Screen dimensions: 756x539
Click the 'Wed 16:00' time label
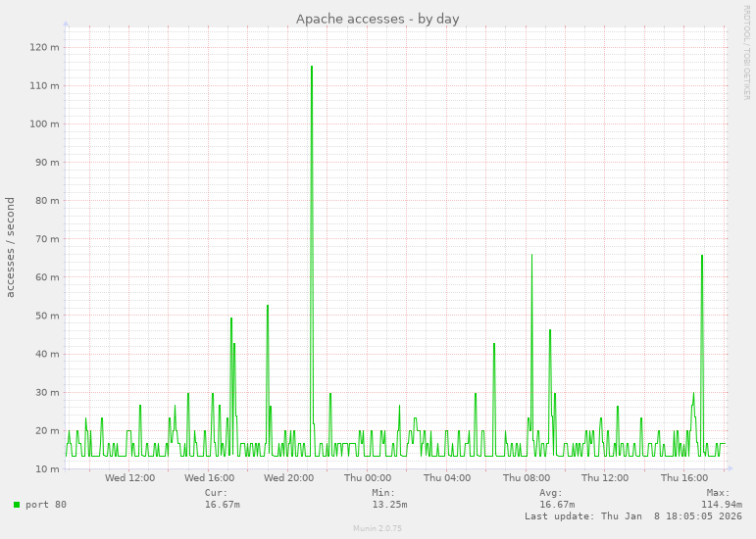(209, 478)
